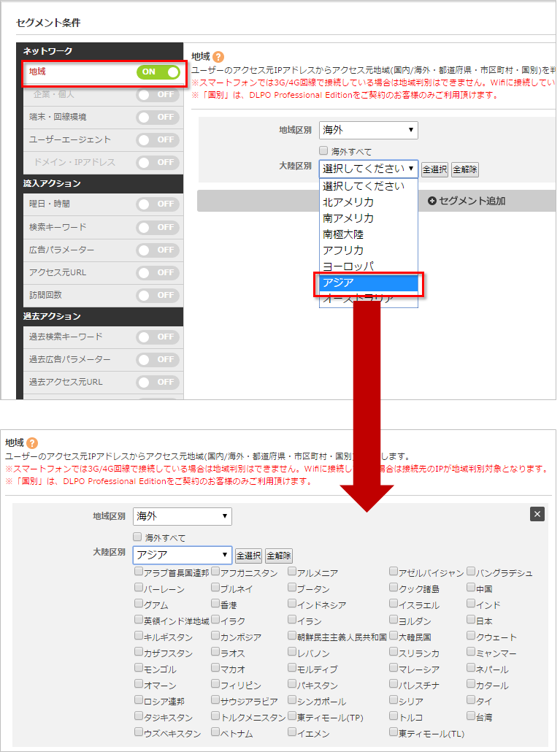Check the モンゴル checkbox
560x752 pixels.
(x=139, y=667)
